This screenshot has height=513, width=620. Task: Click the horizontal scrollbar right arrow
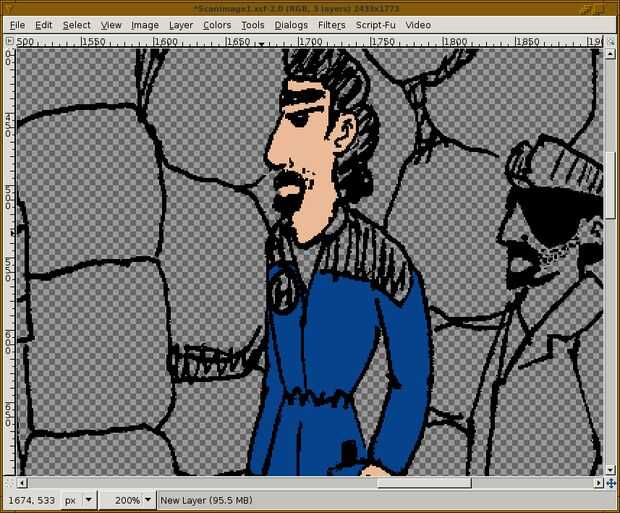[x=599, y=483]
